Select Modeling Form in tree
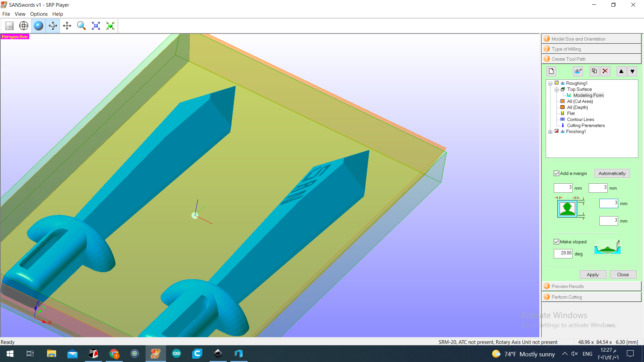 588,95
